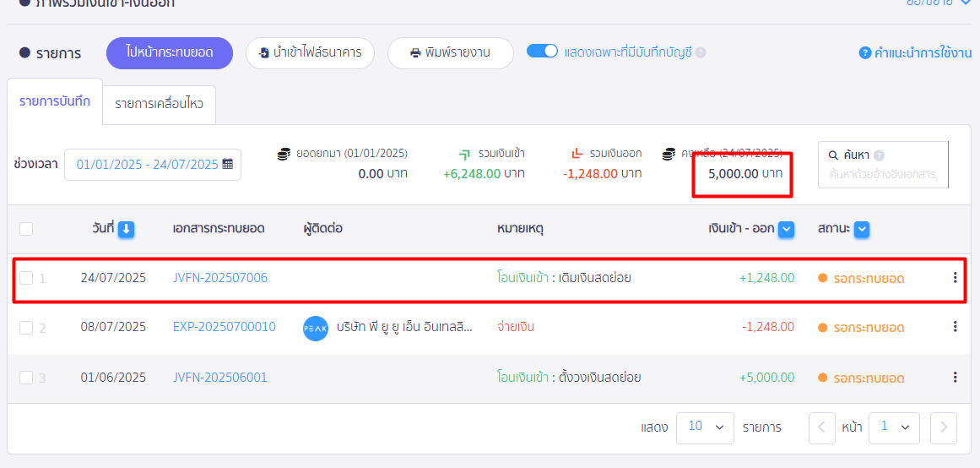Open usage guide link (คำแนะนำการใช้งาน)
980x468 pixels.
916,52
